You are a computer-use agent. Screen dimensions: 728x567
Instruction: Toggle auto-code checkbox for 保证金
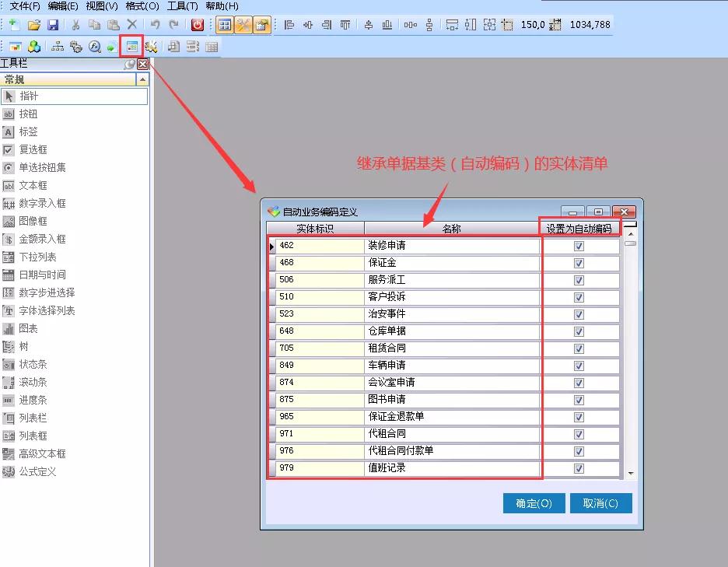pyautogui.click(x=579, y=264)
